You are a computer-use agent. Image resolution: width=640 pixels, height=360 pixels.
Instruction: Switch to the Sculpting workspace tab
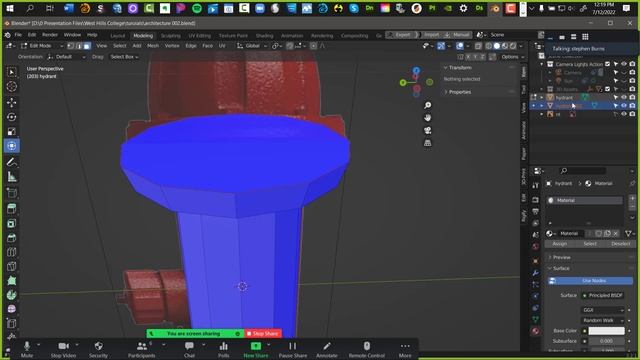point(171,36)
